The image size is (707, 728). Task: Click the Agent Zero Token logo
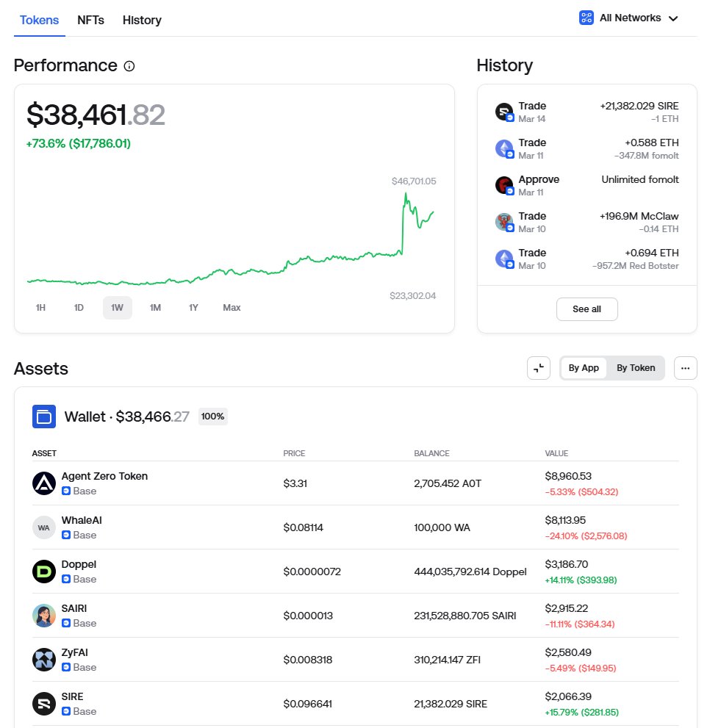click(44, 483)
